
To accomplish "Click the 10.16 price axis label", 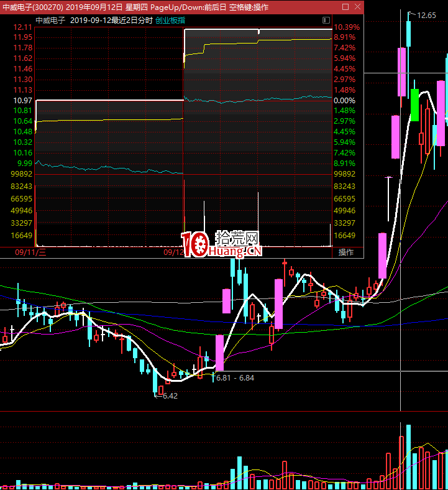I will pyautogui.click(x=23, y=153).
